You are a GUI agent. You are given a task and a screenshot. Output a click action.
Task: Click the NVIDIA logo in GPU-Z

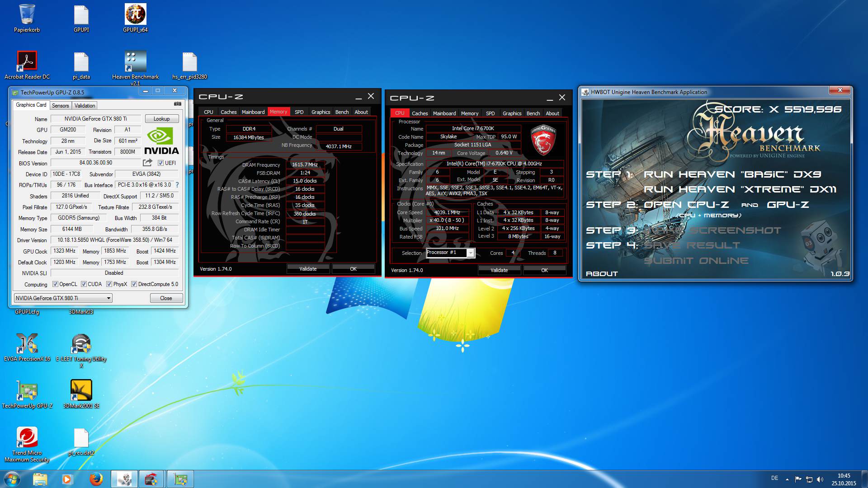pyautogui.click(x=161, y=141)
